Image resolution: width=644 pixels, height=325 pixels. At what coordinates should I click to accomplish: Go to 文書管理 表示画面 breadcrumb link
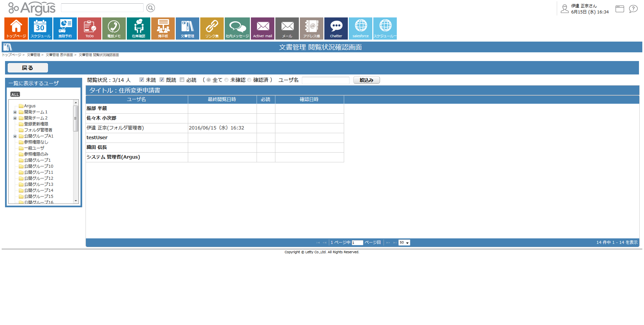tap(59, 55)
